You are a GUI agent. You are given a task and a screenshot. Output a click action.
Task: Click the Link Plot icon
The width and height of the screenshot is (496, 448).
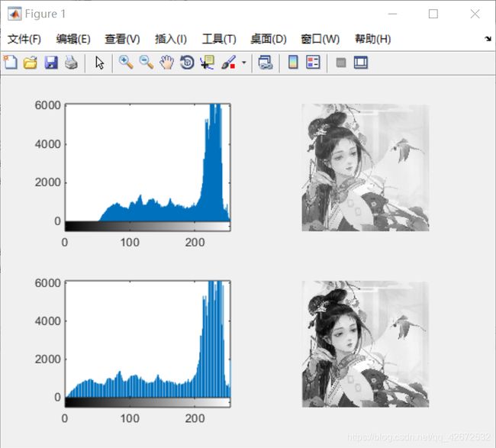tap(266, 63)
